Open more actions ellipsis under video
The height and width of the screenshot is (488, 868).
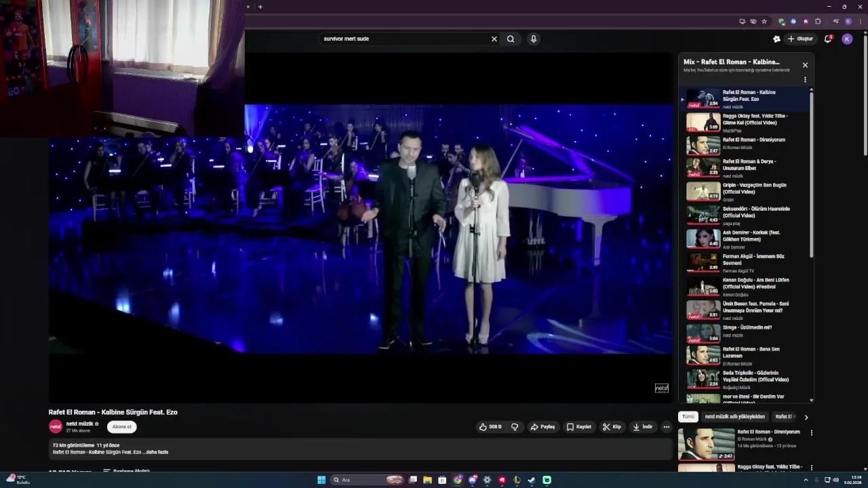click(x=667, y=427)
